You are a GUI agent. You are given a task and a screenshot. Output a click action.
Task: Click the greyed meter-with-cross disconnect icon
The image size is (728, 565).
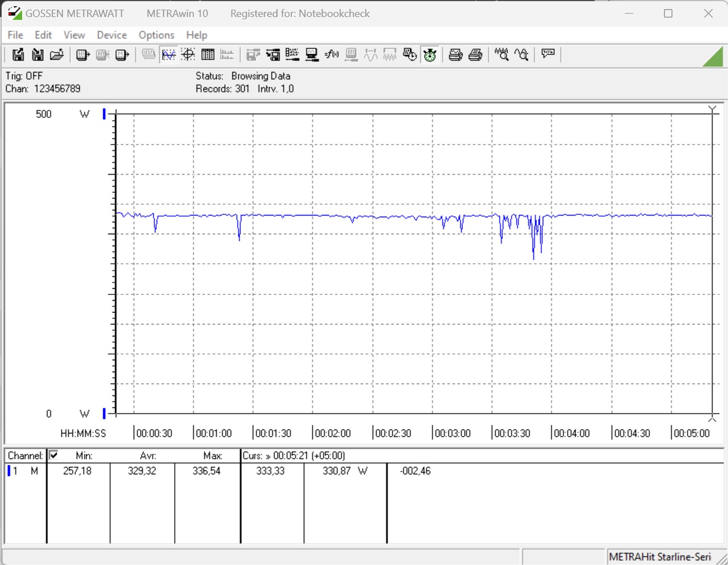(x=103, y=54)
